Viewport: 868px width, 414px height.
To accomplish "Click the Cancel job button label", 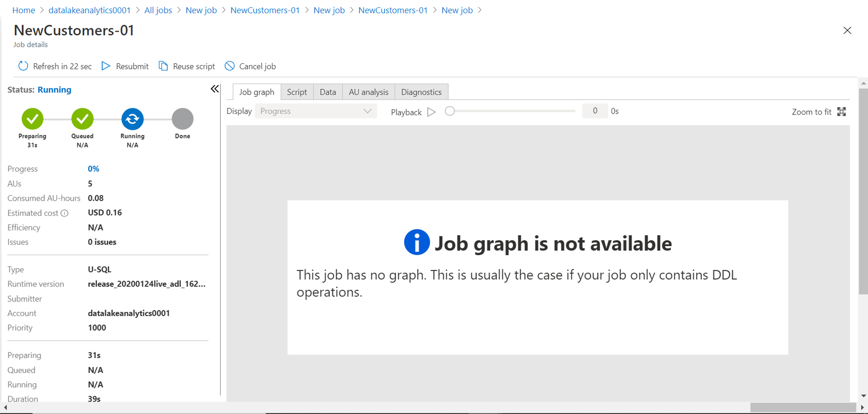I will point(257,66).
